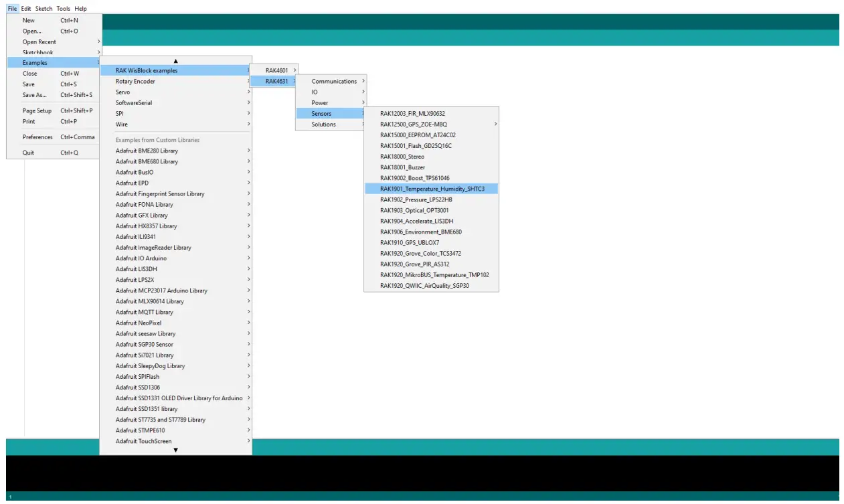
Task: Open Adafruit BME680 Library examples
Action: [x=176, y=161]
